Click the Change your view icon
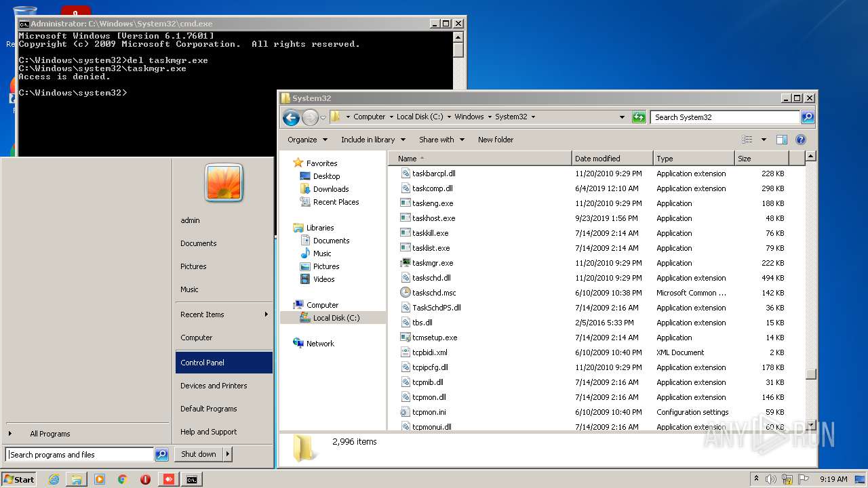 [747, 140]
